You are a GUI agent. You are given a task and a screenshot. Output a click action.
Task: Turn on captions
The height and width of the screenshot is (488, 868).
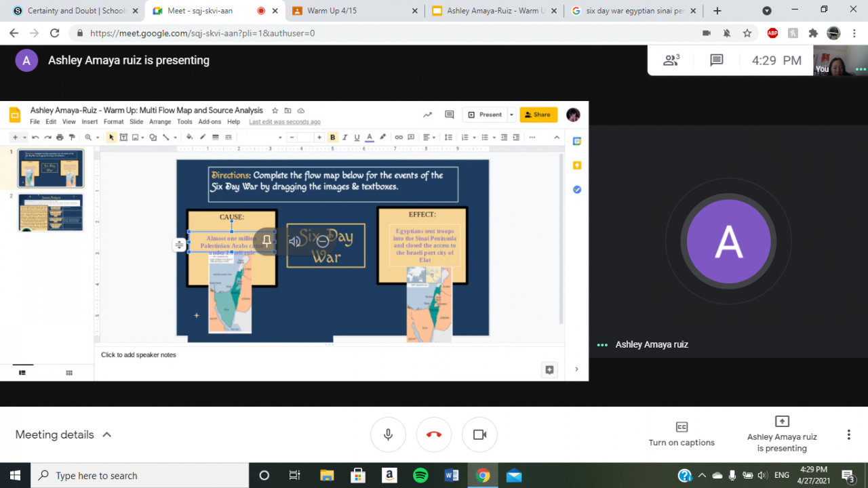[x=682, y=434]
